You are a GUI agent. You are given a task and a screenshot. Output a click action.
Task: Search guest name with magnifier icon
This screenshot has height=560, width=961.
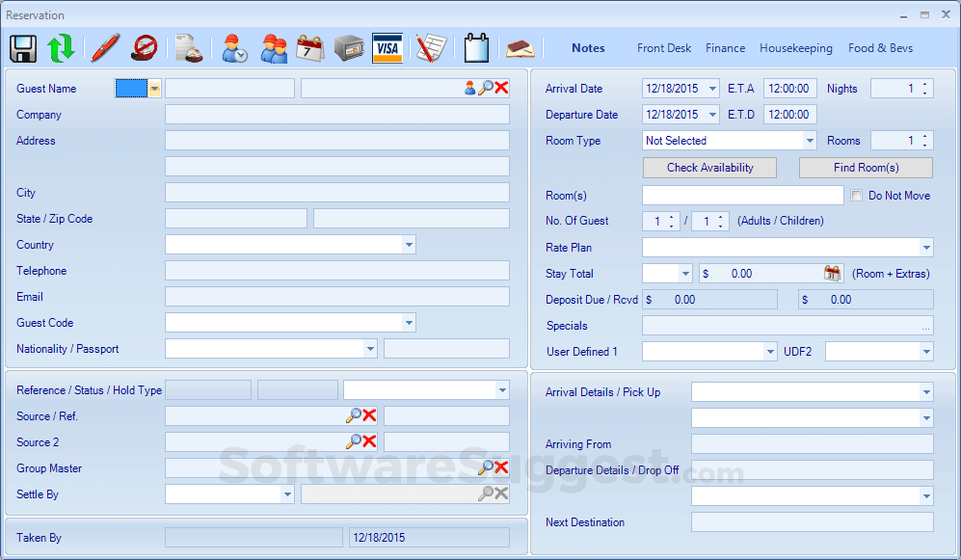[486, 89]
